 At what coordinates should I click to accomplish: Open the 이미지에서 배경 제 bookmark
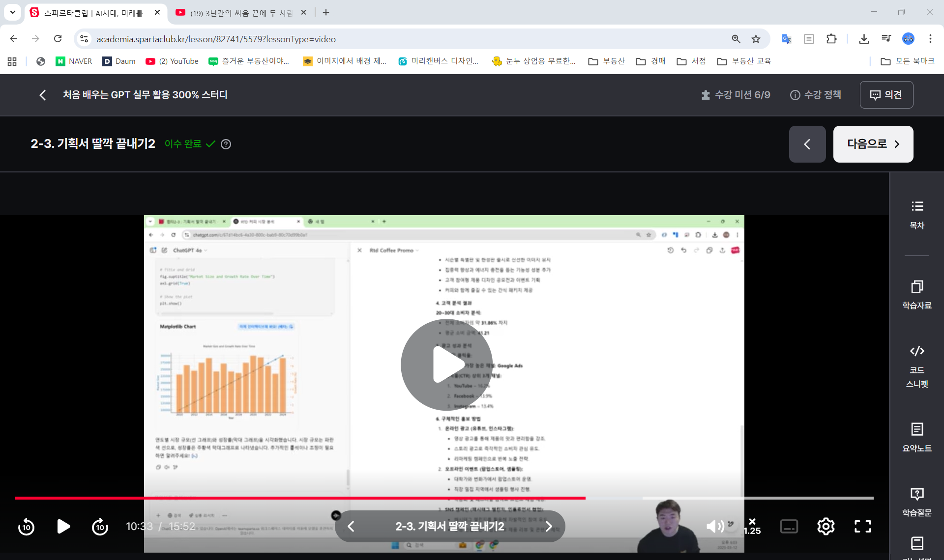point(345,61)
